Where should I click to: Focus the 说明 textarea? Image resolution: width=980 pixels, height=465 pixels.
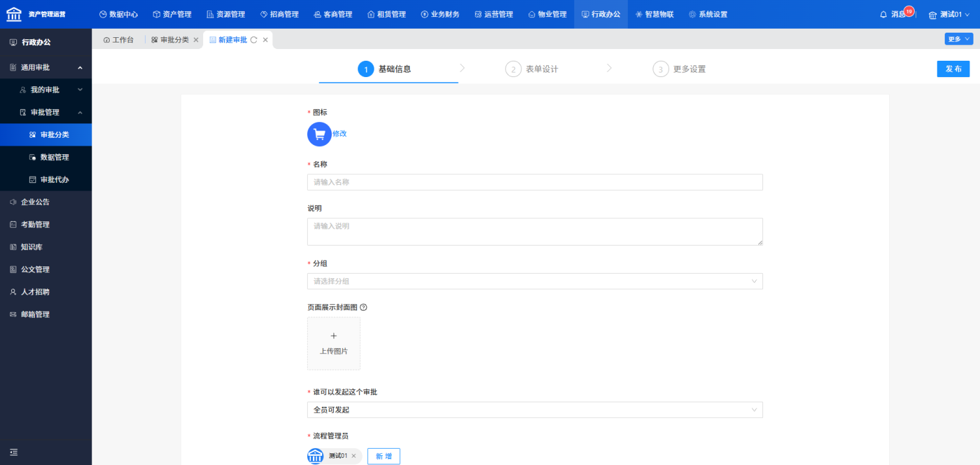tap(534, 232)
